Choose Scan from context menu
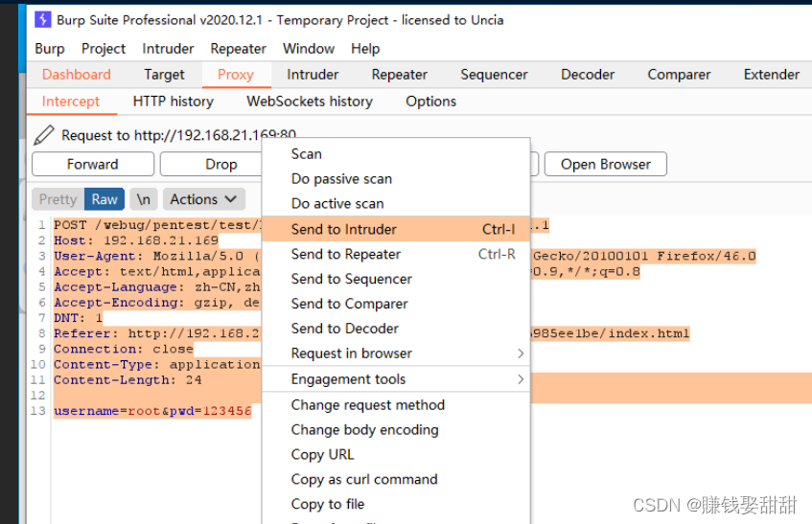 click(396, 154)
